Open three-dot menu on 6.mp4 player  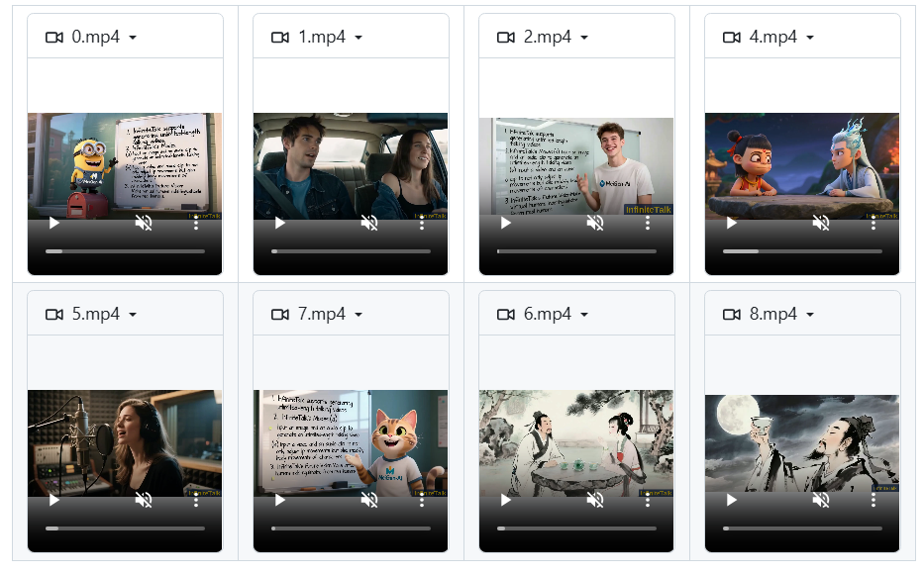coord(648,500)
